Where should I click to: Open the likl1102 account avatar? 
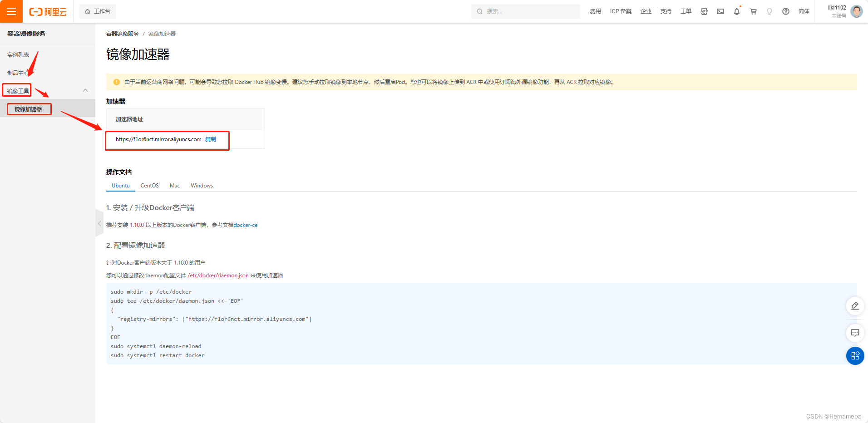click(x=856, y=11)
